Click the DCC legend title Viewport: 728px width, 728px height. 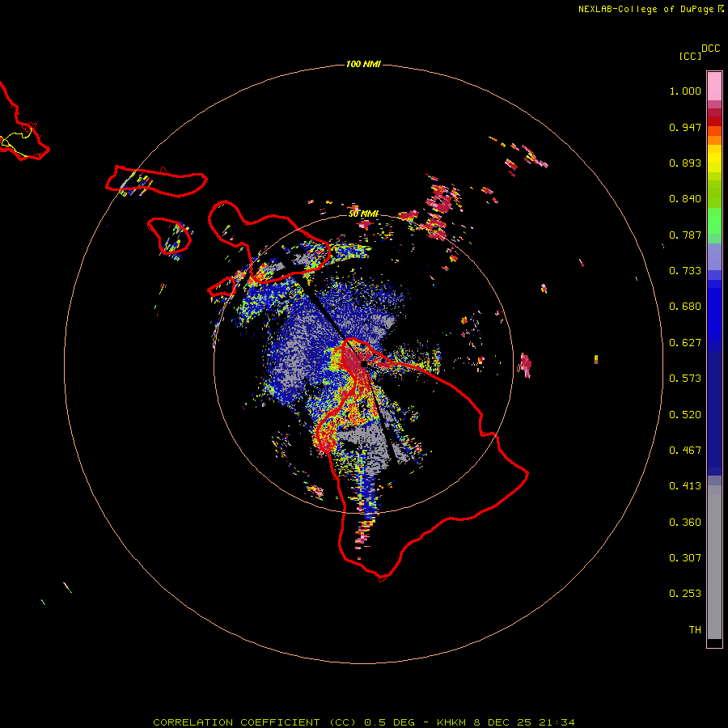pyautogui.click(x=711, y=49)
